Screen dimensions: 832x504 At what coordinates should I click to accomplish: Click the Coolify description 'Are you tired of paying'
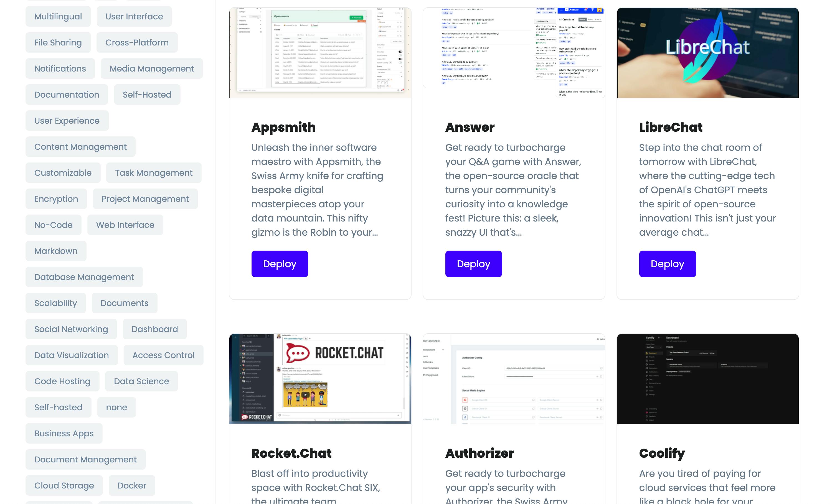707,485
